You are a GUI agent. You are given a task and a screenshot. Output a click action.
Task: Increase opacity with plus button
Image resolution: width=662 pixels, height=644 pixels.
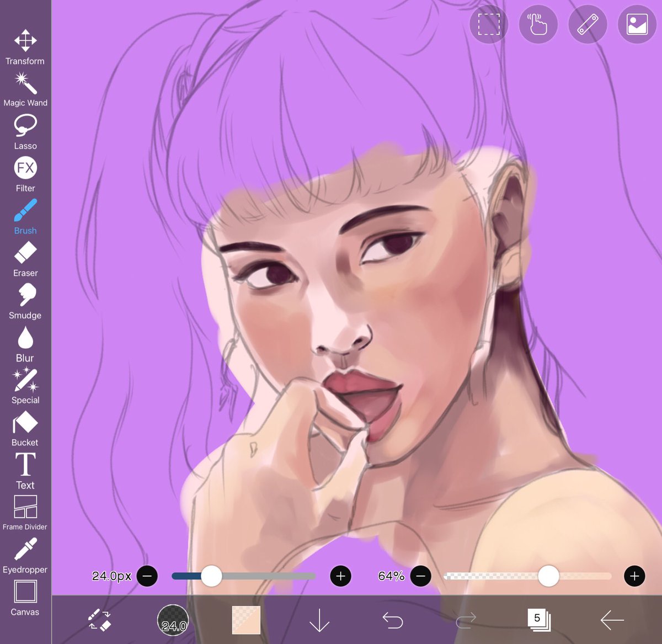point(634,576)
